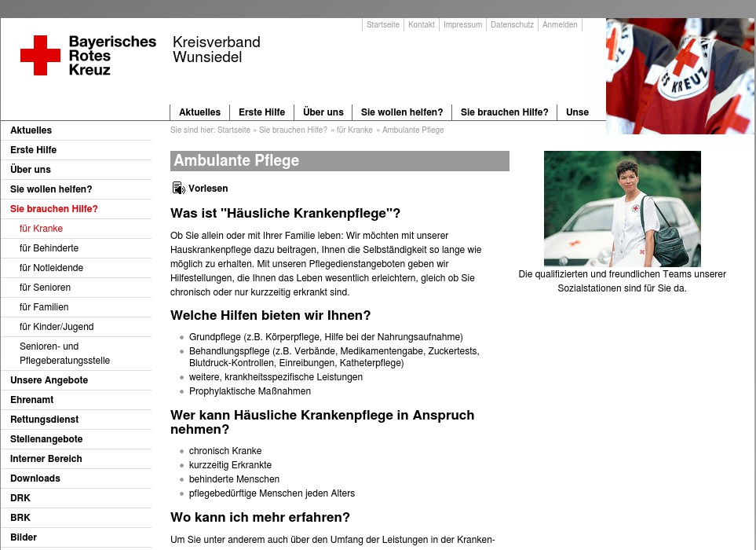Click the Bayerisches Rotes Kreuz logo

pos(88,56)
